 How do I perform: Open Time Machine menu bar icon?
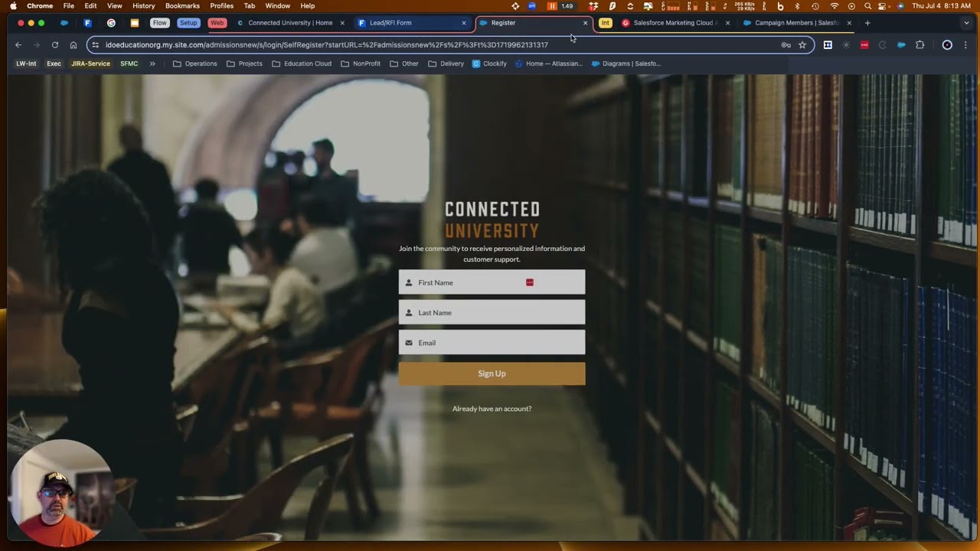(815, 5)
